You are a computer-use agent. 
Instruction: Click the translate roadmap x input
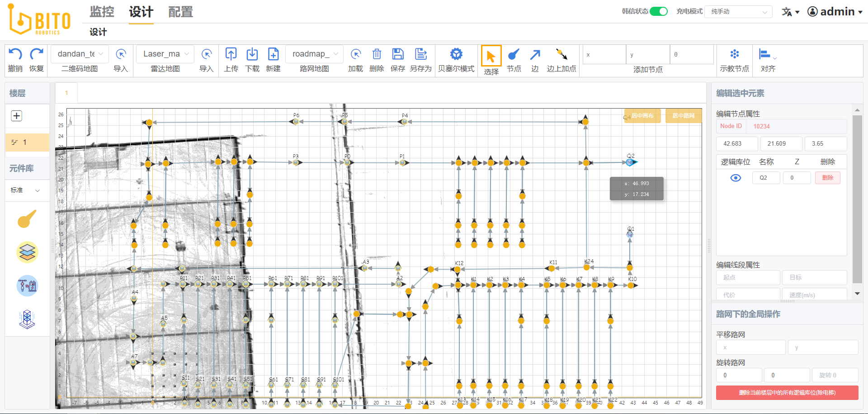click(751, 347)
